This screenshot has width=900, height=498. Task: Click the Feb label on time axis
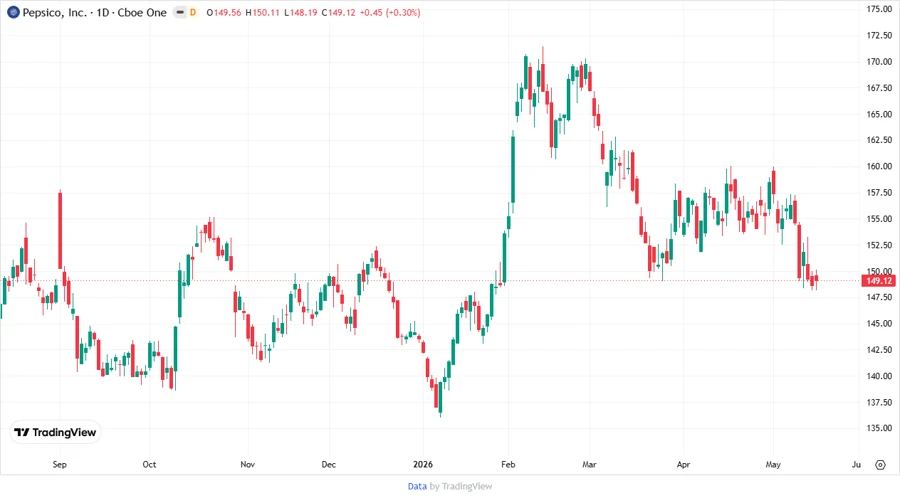coord(508,464)
